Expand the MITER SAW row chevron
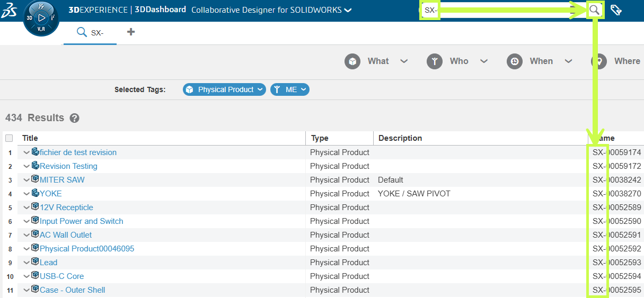This screenshot has width=644, height=298. pos(27,180)
